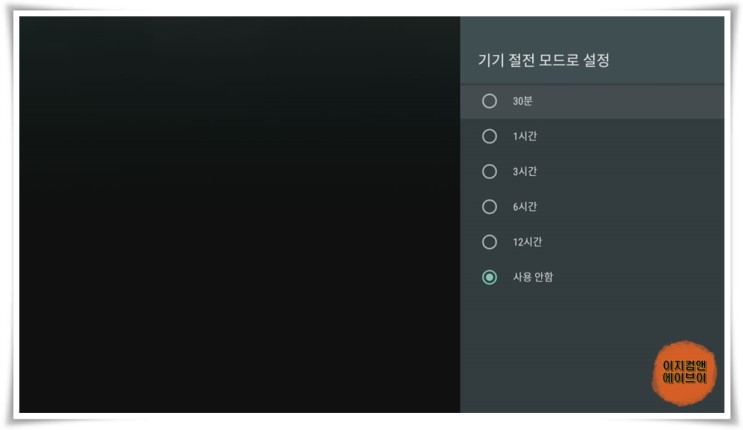Screen dimensions: 743x430
Task: Open the orange 이지컴앤에이브이 badge
Action: 684,373
